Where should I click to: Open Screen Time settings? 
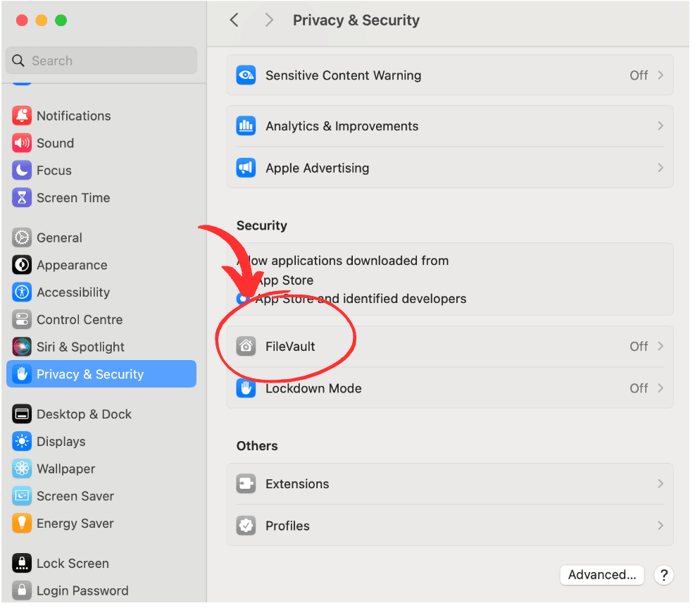click(x=23, y=198)
